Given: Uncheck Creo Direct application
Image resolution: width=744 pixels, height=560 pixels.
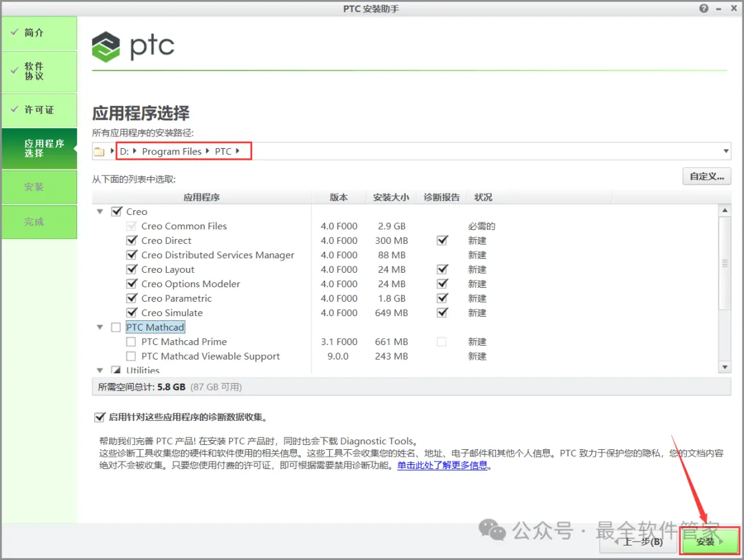Looking at the screenshot, I should (132, 240).
